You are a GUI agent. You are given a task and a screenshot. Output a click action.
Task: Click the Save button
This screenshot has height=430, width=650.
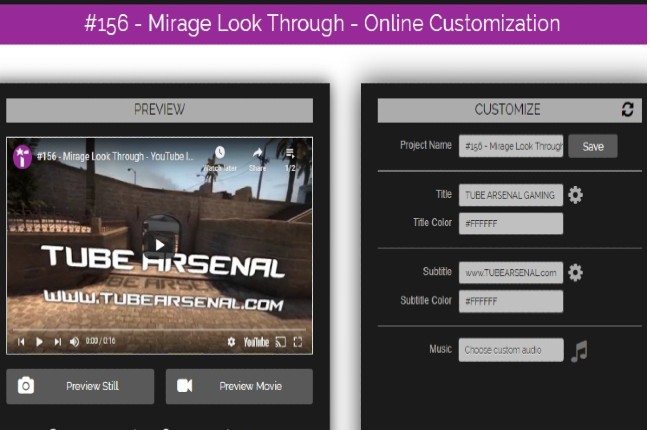click(x=593, y=146)
